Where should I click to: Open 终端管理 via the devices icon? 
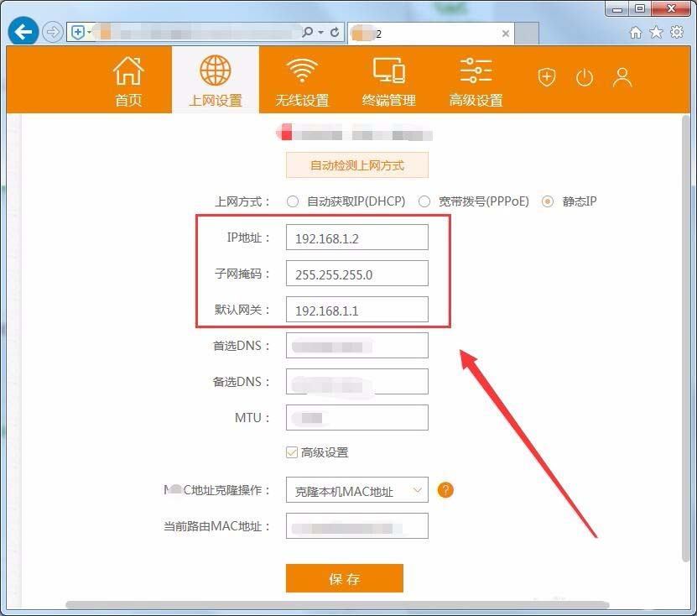point(388,71)
